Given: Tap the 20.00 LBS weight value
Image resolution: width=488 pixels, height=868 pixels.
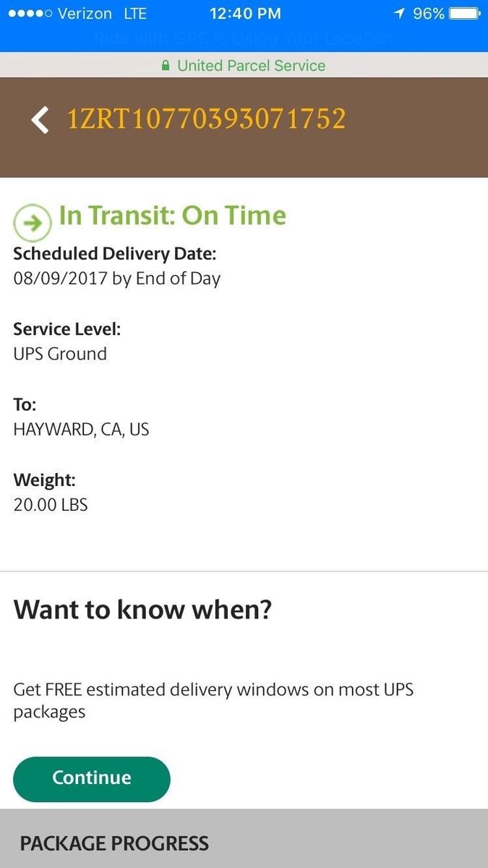Looking at the screenshot, I should [51, 504].
